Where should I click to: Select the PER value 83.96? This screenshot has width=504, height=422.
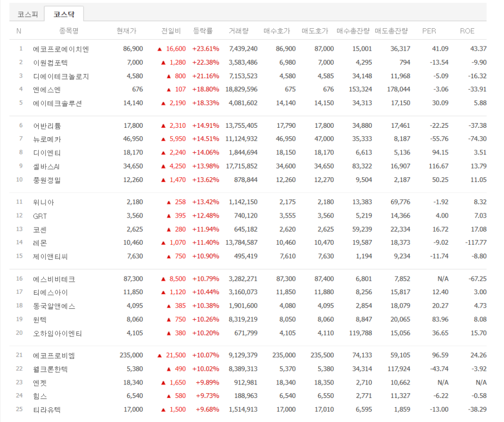coord(440,319)
